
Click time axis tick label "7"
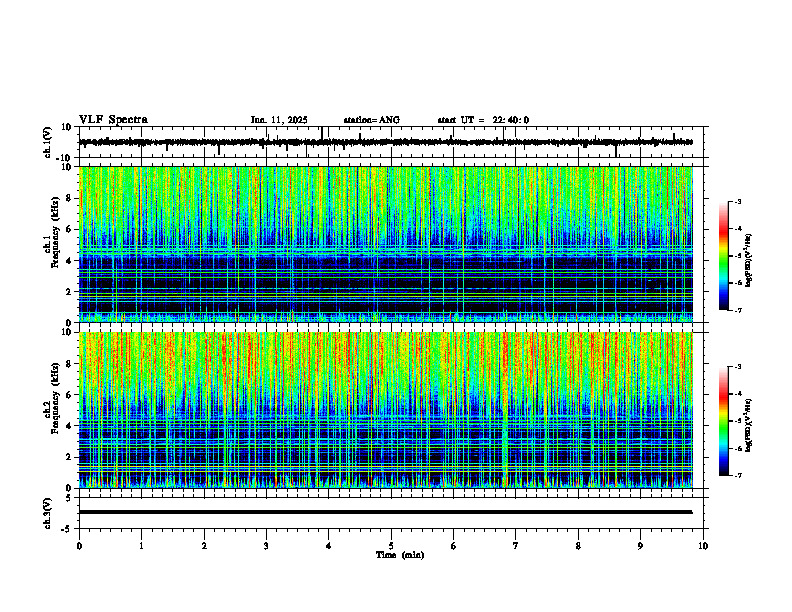pyautogui.click(x=516, y=546)
